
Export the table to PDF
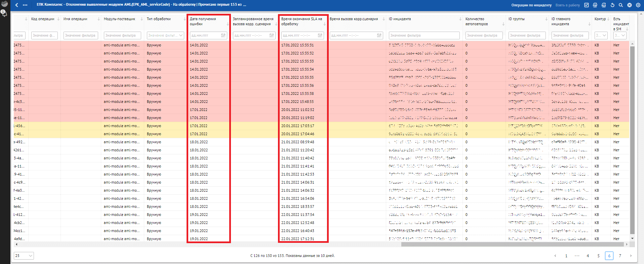pyautogui.click(x=595, y=5)
